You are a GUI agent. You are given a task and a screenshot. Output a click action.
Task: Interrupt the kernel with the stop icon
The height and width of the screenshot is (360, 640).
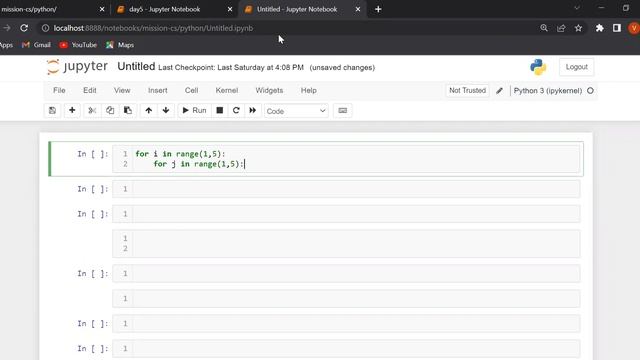click(220, 111)
